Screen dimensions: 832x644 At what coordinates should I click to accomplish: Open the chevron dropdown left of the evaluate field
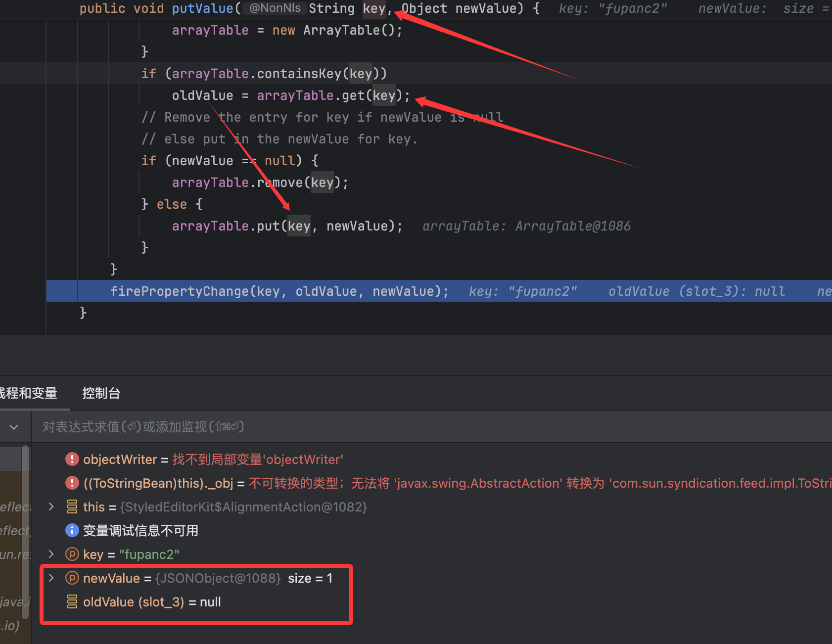14,427
